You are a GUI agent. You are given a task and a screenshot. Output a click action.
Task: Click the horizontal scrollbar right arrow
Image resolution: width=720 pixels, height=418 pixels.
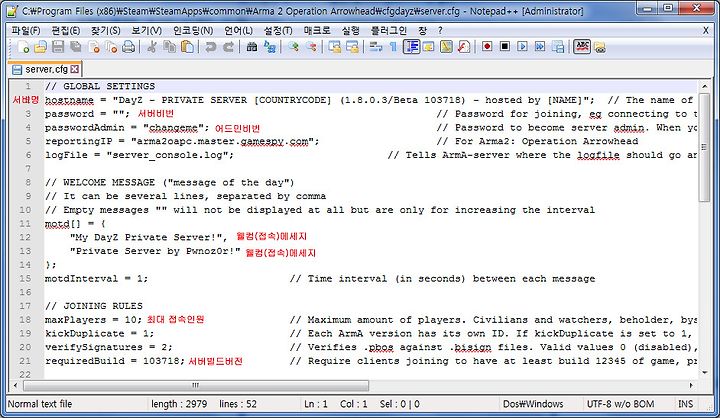[691, 385]
